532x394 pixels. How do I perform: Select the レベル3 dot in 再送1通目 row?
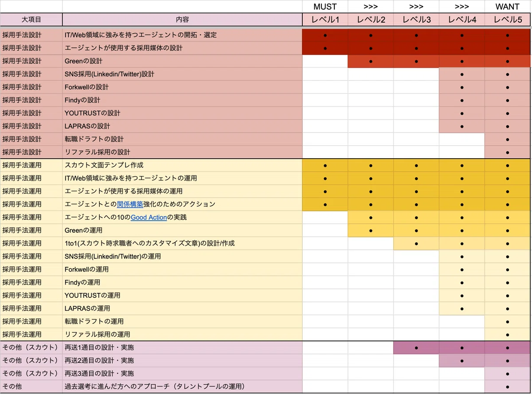tap(416, 348)
